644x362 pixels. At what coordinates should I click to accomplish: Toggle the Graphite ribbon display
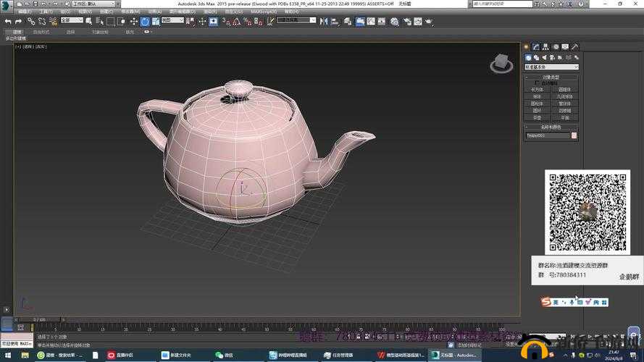point(360,21)
